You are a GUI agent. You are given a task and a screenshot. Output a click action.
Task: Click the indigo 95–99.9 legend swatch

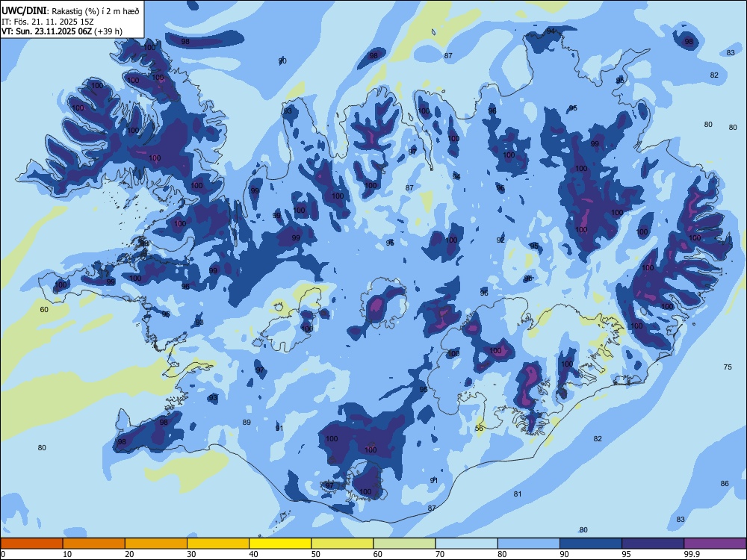[x=653, y=544]
